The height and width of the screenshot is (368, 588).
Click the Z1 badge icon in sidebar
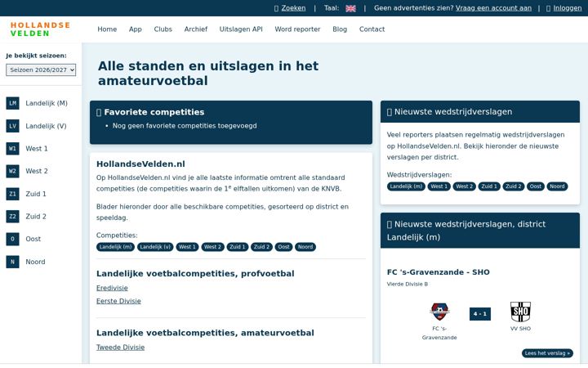tap(13, 194)
